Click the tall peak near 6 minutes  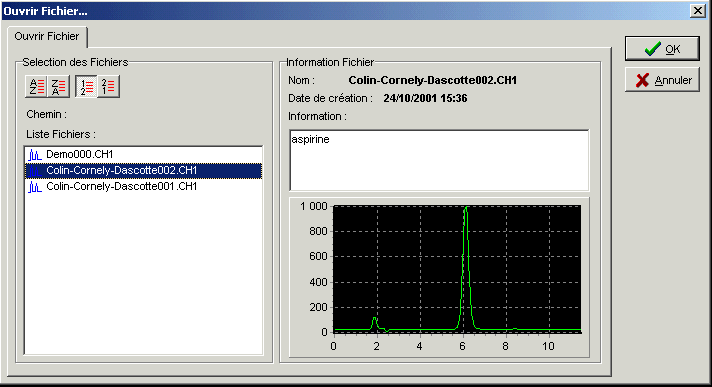pos(466,268)
